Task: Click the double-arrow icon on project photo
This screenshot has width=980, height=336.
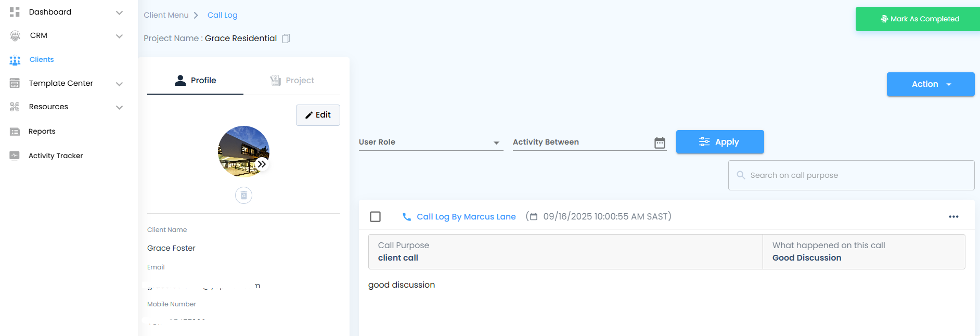Action: coord(262,164)
